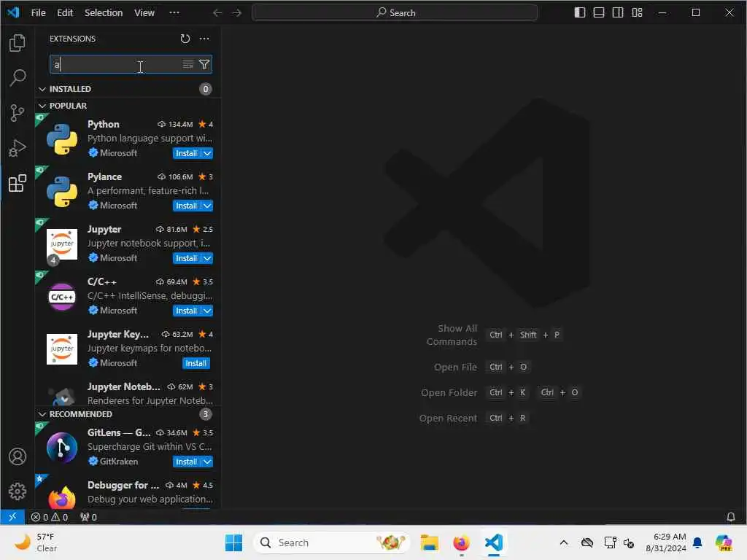Install the Python extension
This screenshot has height=560, width=747.
pos(186,153)
